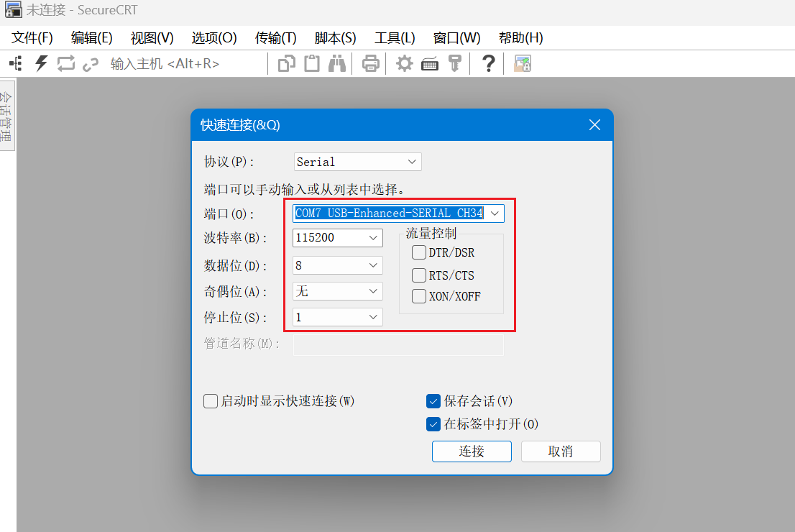Click the COM7 port text field
Viewport: 795px width, 532px height.
pyautogui.click(x=390, y=214)
